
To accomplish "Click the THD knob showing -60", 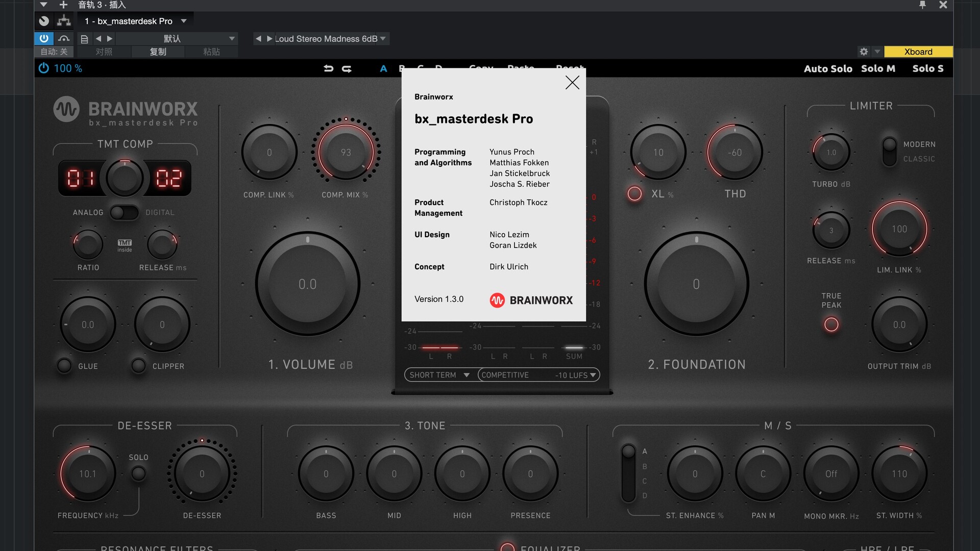I will click(735, 152).
